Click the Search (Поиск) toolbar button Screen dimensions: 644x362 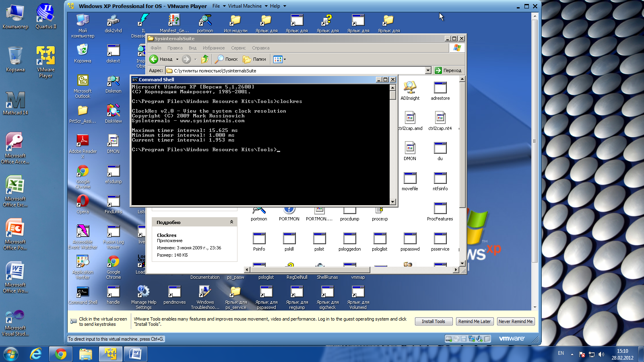pos(227,59)
